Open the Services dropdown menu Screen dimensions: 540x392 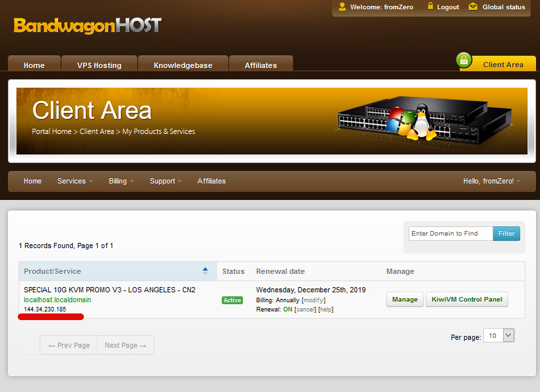[75, 181]
